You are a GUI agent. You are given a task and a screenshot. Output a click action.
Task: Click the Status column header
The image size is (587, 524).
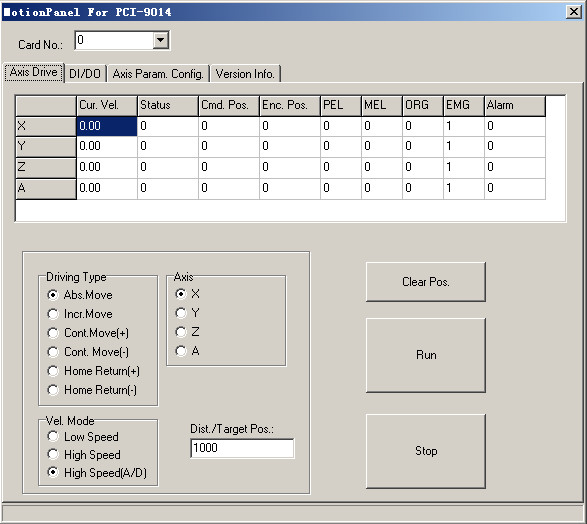[168, 106]
